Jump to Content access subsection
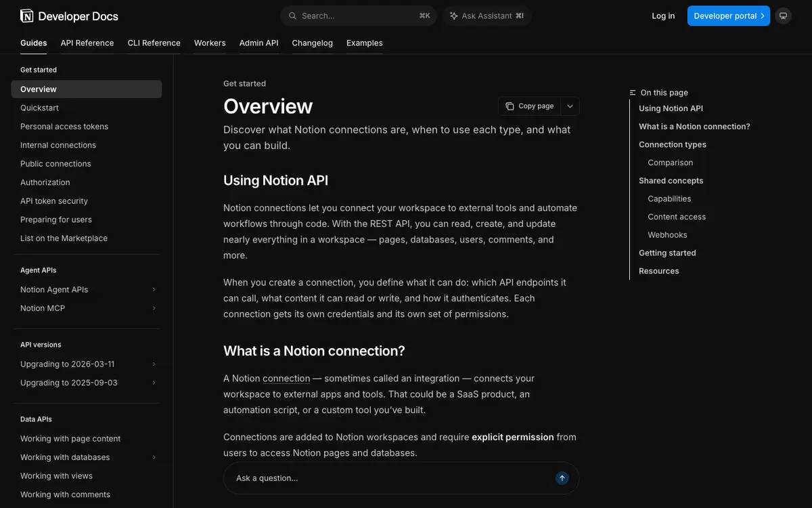 (677, 217)
